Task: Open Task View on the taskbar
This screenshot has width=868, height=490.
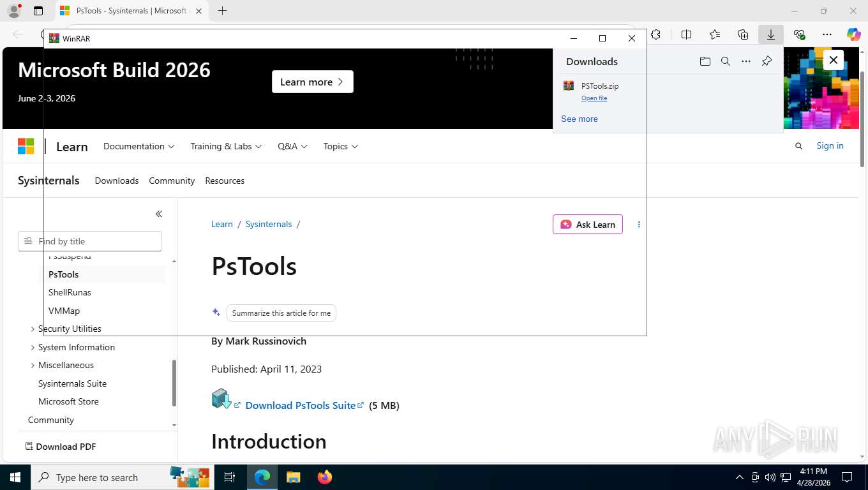Action: coord(230,477)
